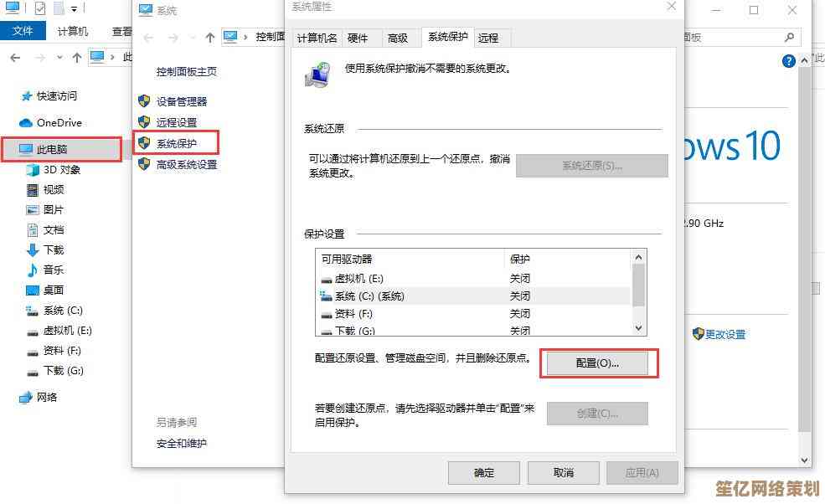Viewport: 825px width, 504px height.
Task: Switch to 计算机名 tab
Action: coord(317,38)
